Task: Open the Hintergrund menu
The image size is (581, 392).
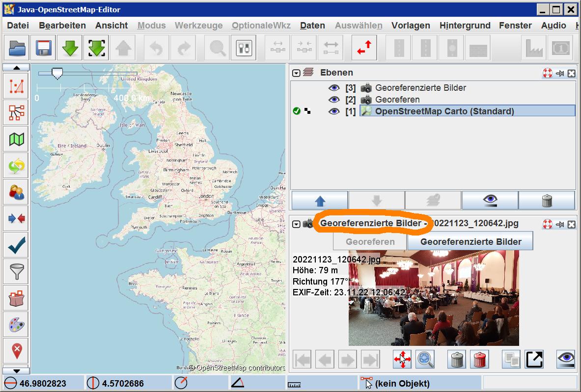Action: coord(465,26)
